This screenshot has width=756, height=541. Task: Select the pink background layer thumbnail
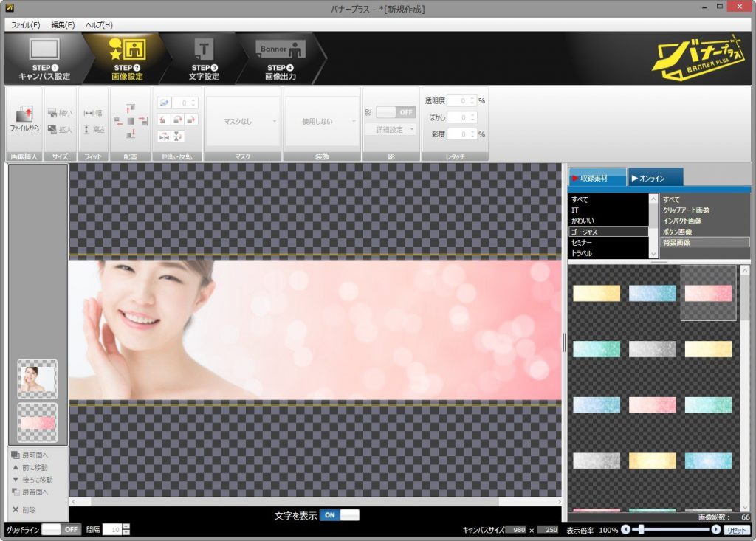pyautogui.click(x=38, y=423)
